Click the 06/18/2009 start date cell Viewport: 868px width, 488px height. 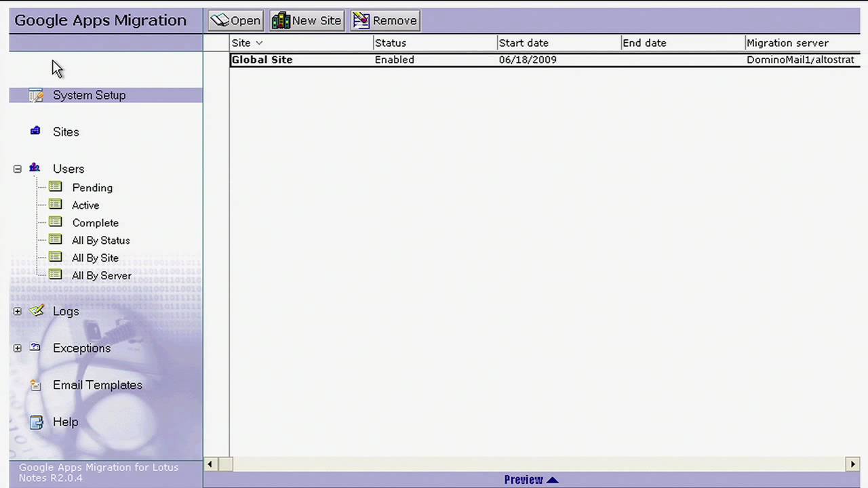[528, 60]
